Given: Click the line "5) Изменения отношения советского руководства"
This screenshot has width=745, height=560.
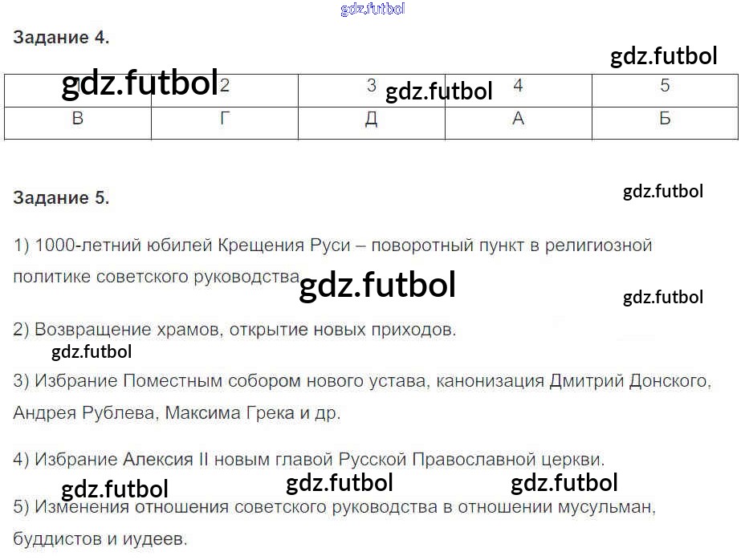Looking at the screenshot, I should pyautogui.click(x=335, y=507).
